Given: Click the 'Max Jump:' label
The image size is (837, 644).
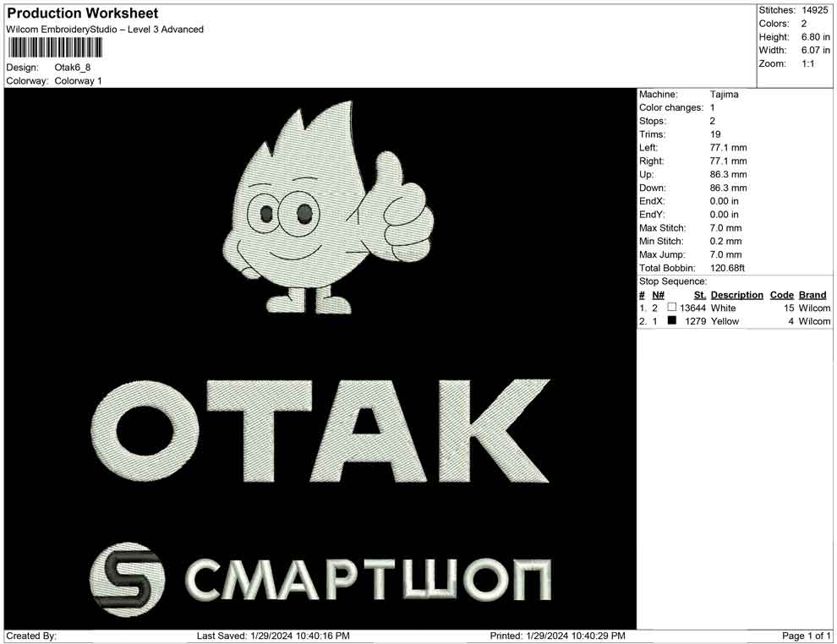Looking at the screenshot, I should pos(663,254).
